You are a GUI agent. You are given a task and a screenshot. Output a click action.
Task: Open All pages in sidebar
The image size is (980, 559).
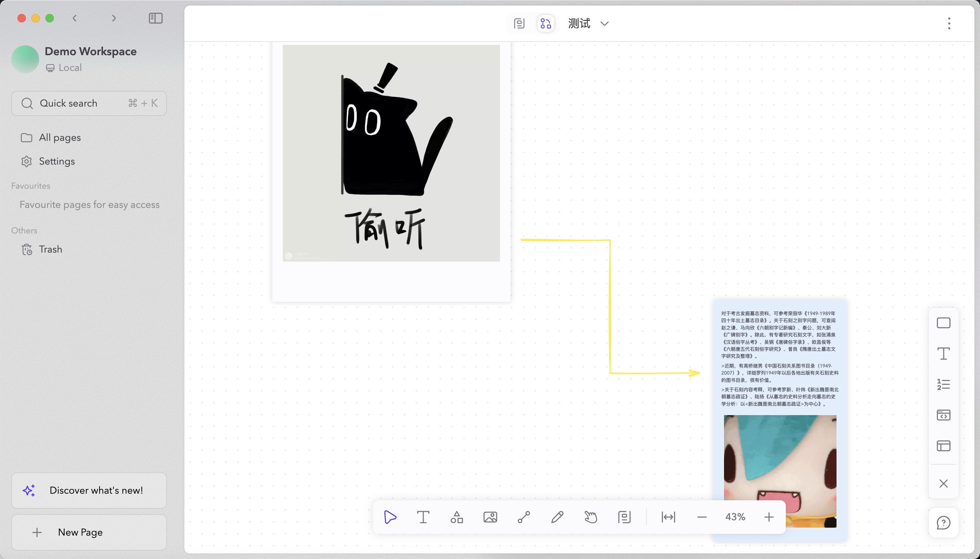pyautogui.click(x=60, y=137)
